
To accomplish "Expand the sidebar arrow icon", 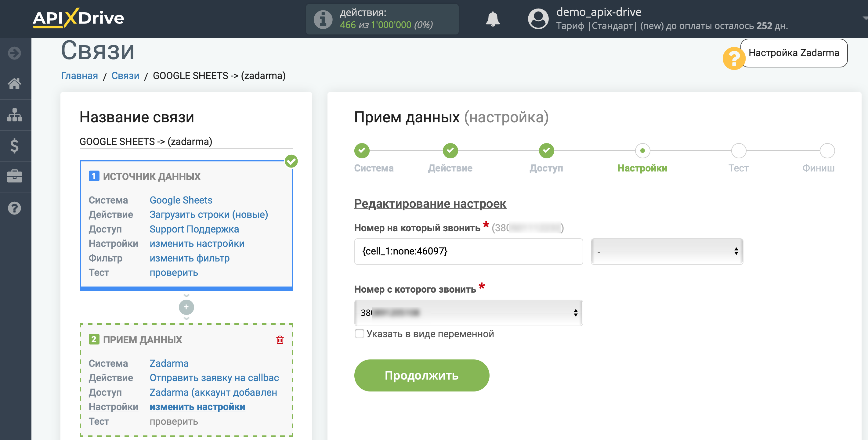I will pos(14,53).
